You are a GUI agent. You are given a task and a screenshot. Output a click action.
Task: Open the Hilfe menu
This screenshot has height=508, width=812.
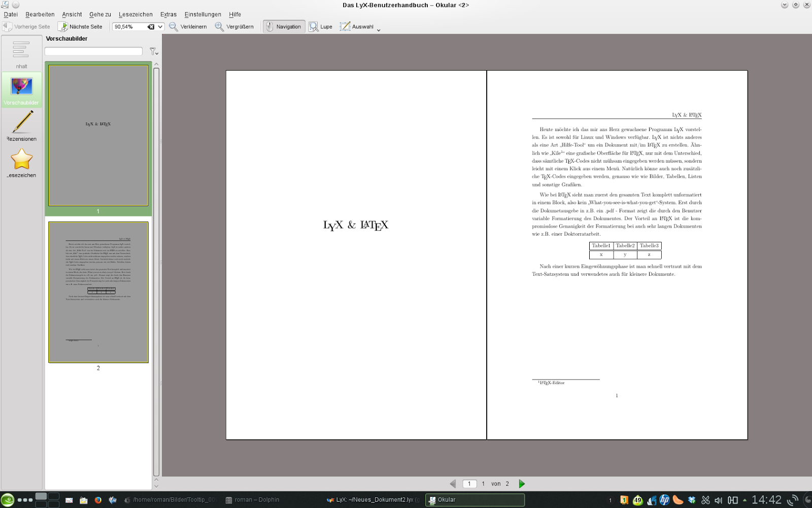tap(235, 14)
